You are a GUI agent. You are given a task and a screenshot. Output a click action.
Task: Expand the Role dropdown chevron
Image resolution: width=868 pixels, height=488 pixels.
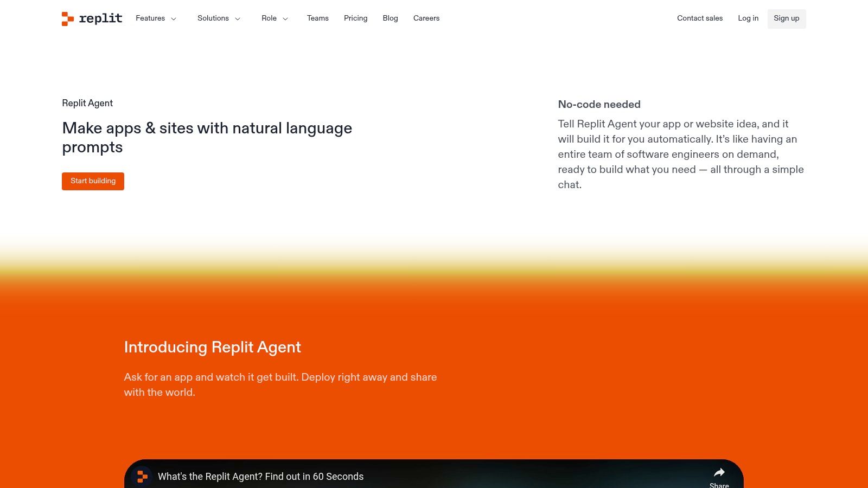285,19
